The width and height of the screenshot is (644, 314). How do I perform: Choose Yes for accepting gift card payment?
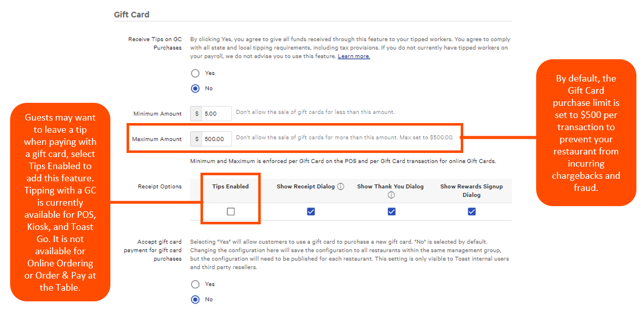click(195, 284)
